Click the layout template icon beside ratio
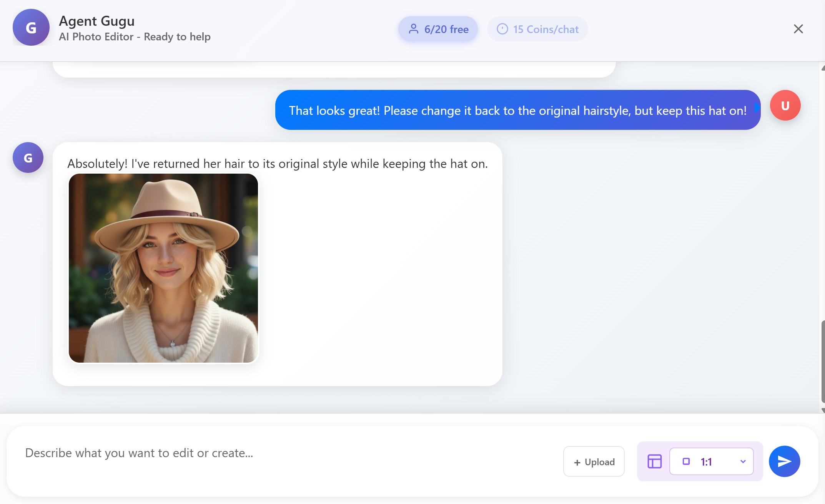The width and height of the screenshot is (825, 504). coord(654,461)
